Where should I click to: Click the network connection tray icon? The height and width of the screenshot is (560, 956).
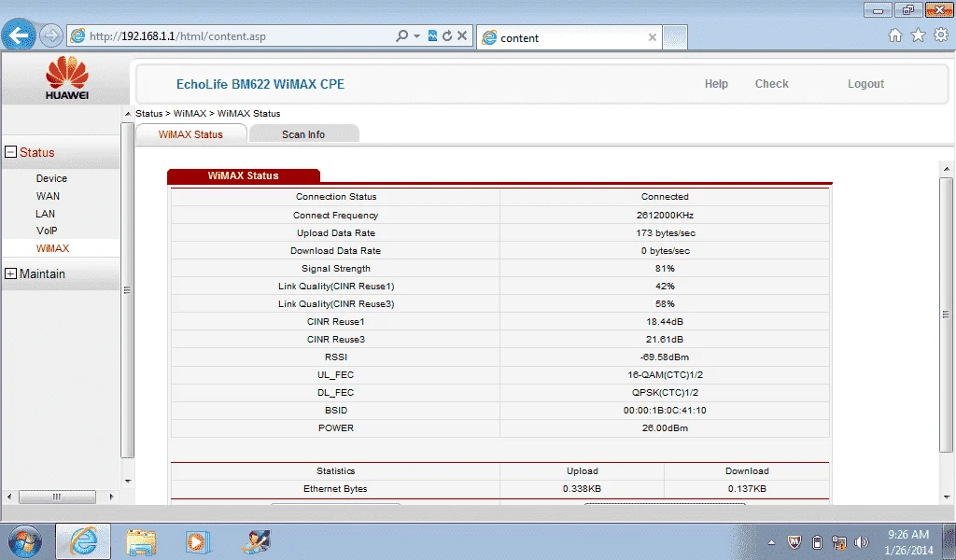tap(839, 542)
